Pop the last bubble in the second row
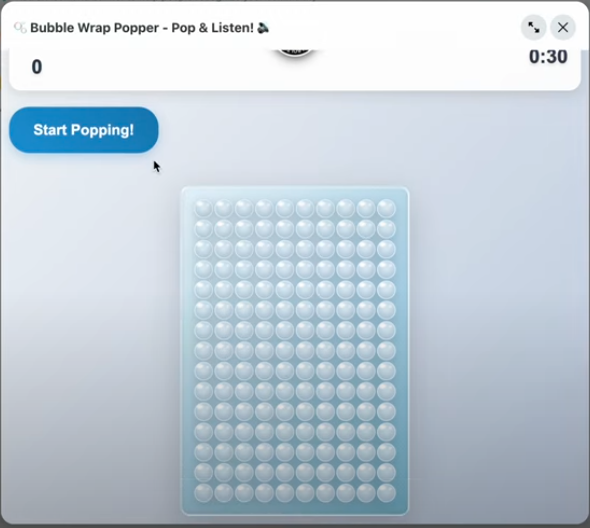 (x=386, y=229)
